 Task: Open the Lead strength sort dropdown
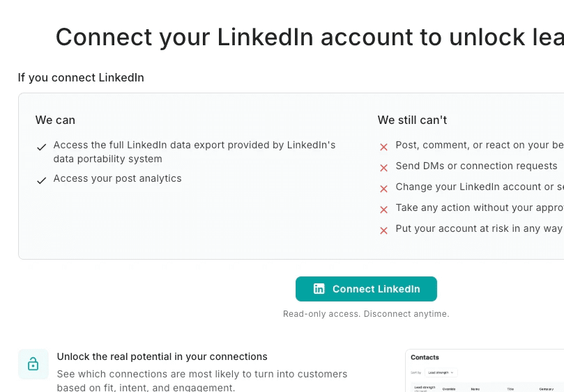[441, 373]
